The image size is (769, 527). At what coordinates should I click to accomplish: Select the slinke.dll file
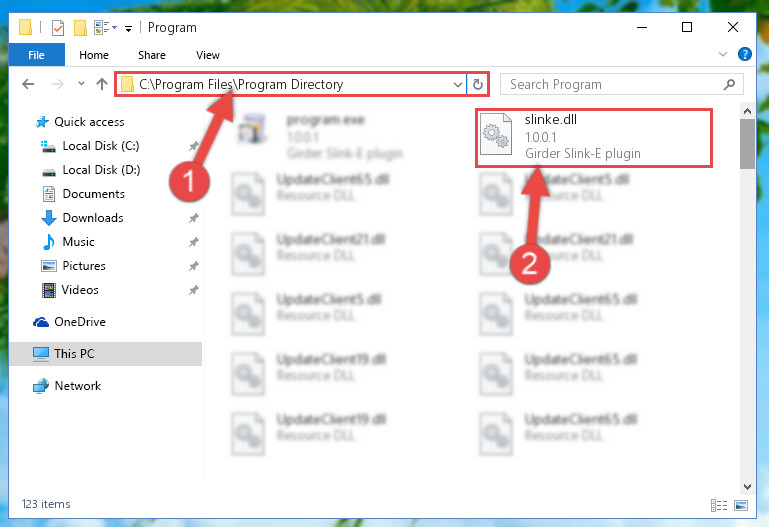[x=594, y=138]
